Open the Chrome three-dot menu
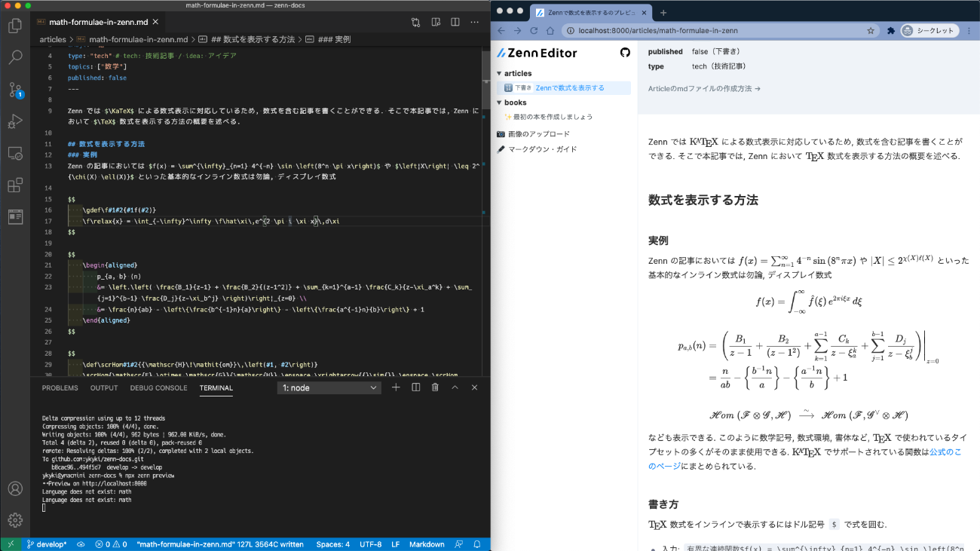This screenshot has height=551, width=980. pos(969,31)
